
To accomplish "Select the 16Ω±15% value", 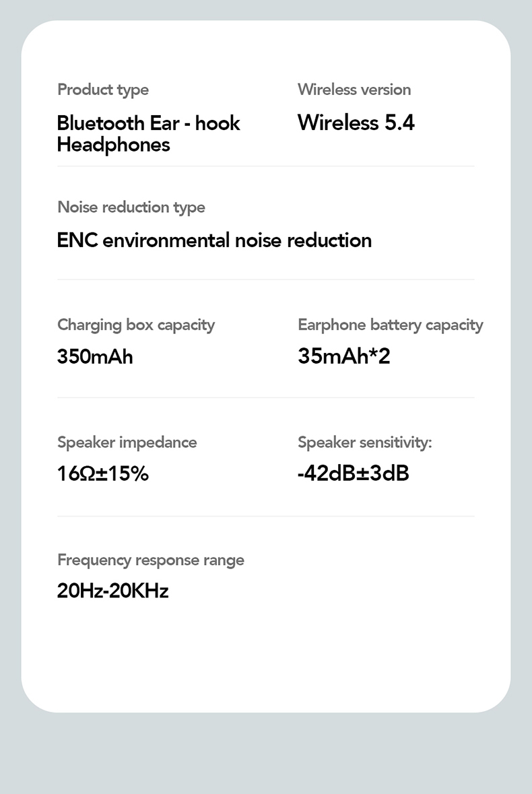I will 103,474.
